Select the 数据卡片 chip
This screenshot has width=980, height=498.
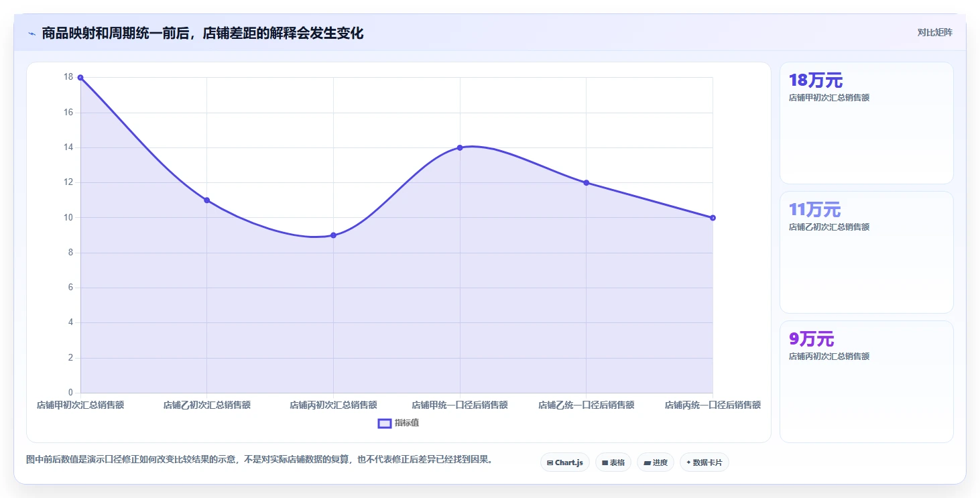pos(705,462)
